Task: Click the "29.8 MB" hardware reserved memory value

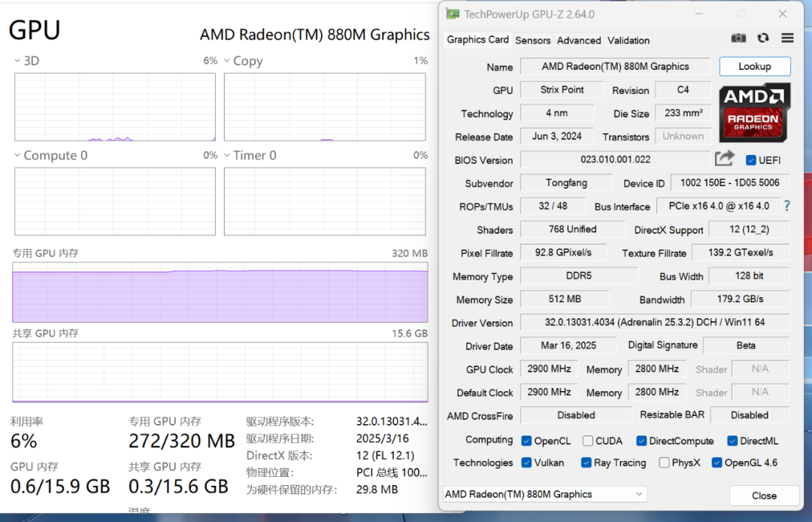Action: (x=377, y=490)
